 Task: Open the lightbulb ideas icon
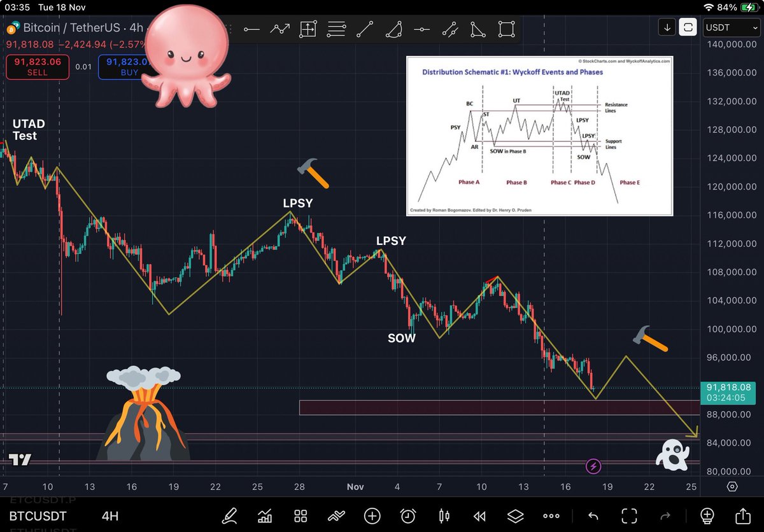[x=707, y=515]
